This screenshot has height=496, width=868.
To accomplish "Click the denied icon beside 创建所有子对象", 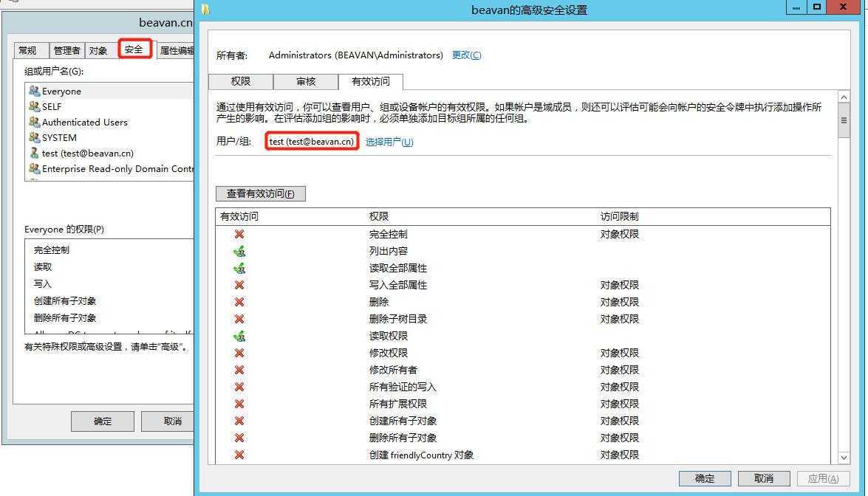I will pyautogui.click(x=239, y=421).
